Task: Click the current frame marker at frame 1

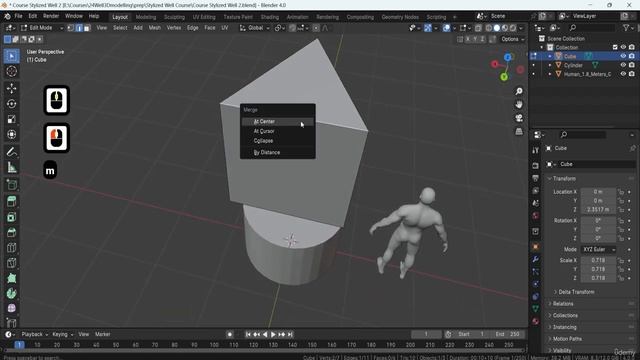Action: (19, 345)
